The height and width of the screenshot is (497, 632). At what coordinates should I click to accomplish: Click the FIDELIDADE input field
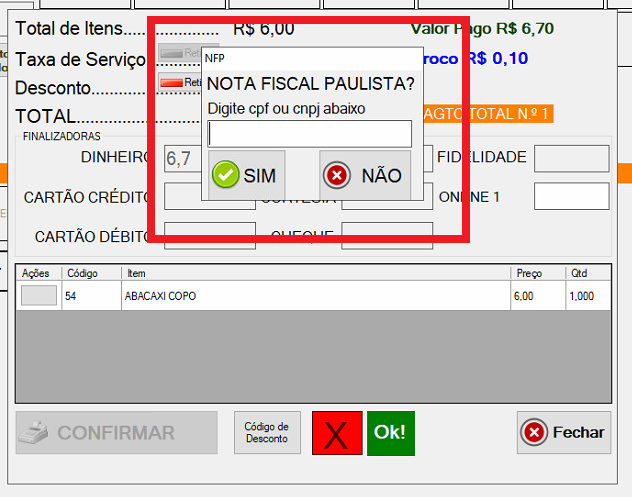click(572, 159)
